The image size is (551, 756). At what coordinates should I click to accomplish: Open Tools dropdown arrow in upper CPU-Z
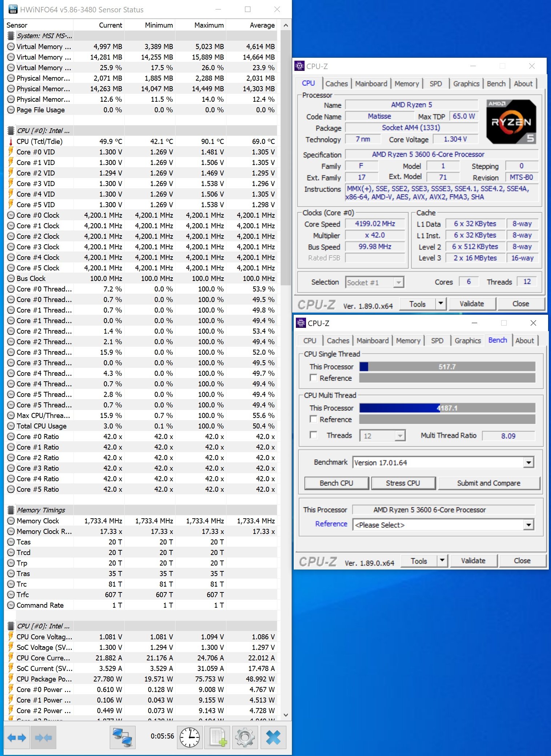441,303
